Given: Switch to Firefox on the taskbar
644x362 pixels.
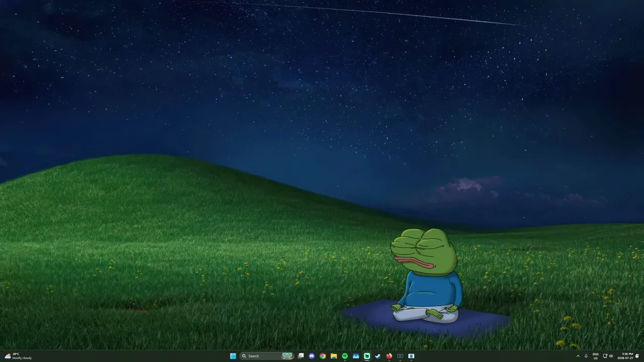Looking at the screenshot, I should [x=389, y=356].
